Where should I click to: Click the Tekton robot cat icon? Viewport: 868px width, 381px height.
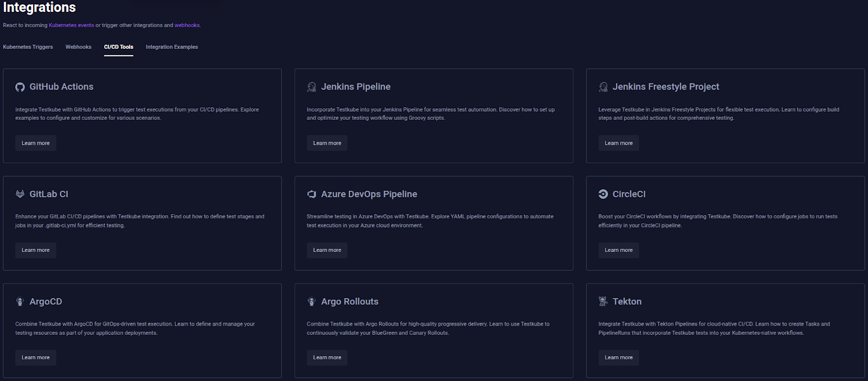point(603,301)
